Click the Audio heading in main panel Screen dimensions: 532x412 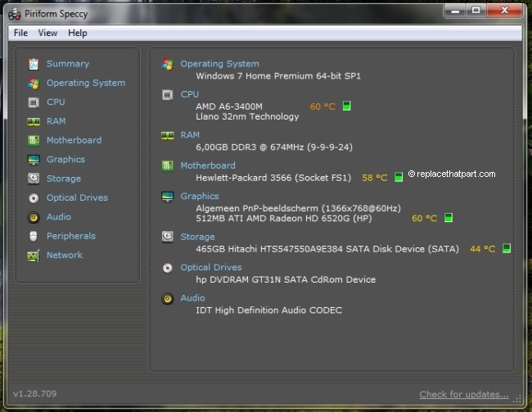[x=192, y=298]
